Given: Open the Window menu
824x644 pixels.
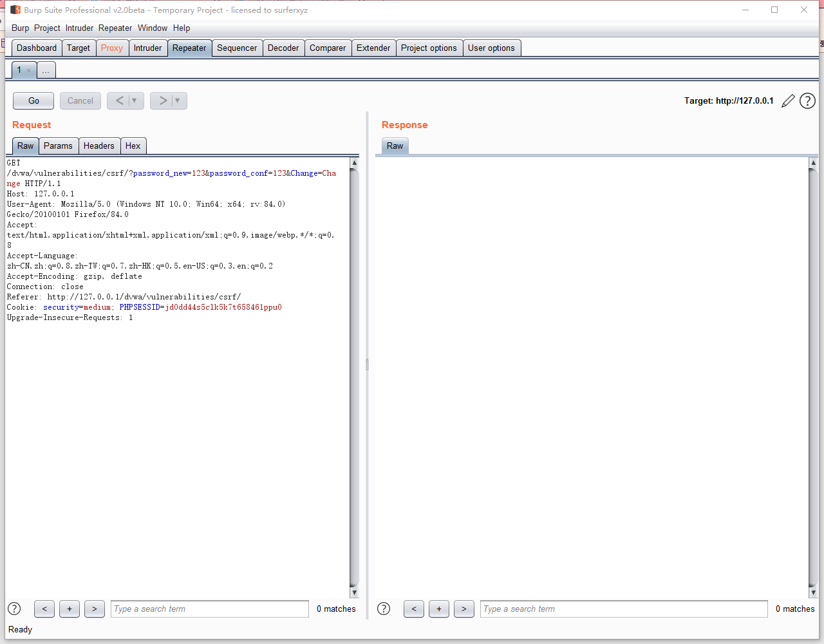Looking at the screenshot, I should tap(153, 28).
